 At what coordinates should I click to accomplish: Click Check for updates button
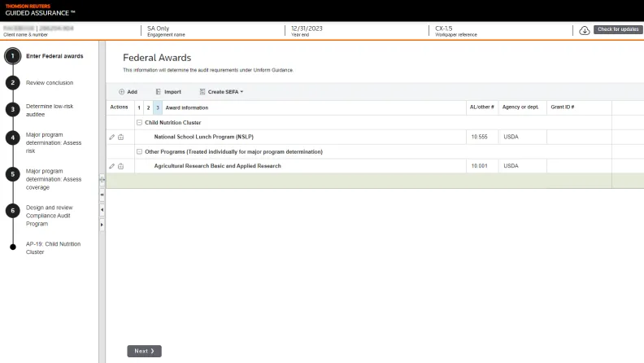coord(618,30)
